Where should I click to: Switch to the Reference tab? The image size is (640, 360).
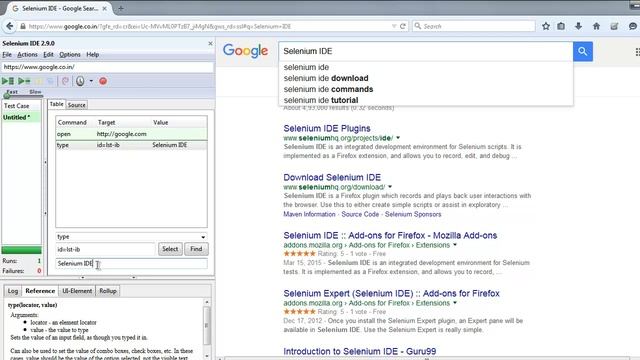[40, 291]
